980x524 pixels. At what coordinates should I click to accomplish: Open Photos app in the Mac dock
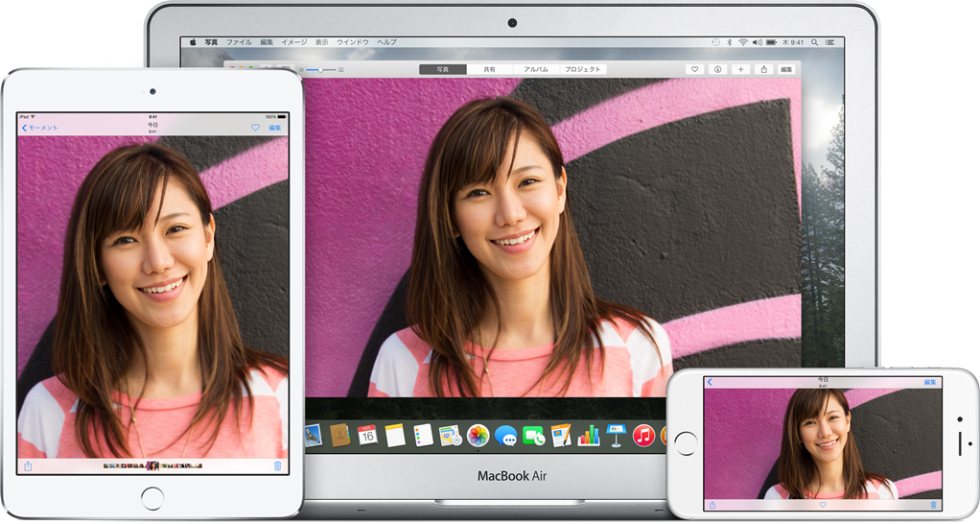(478, 436)
